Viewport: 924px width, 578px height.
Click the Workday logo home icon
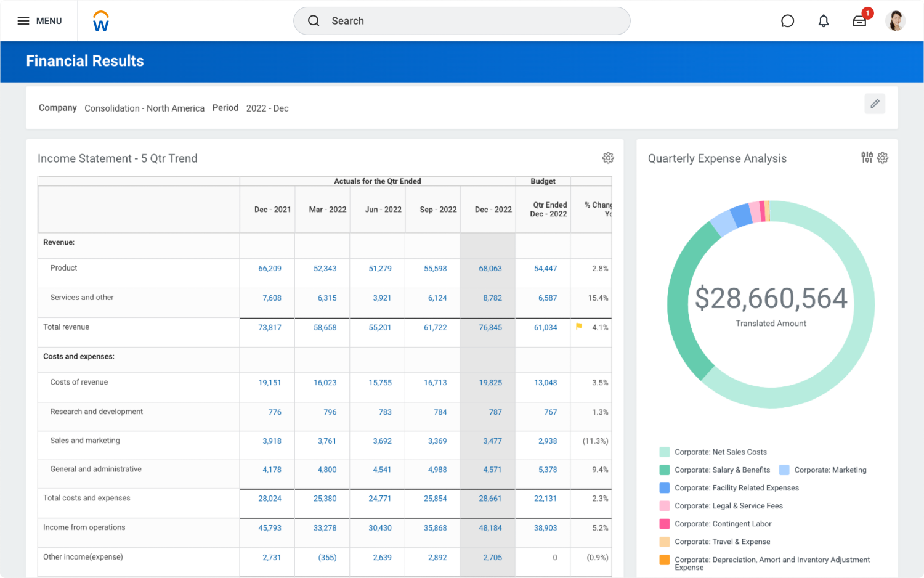point(100,21)
